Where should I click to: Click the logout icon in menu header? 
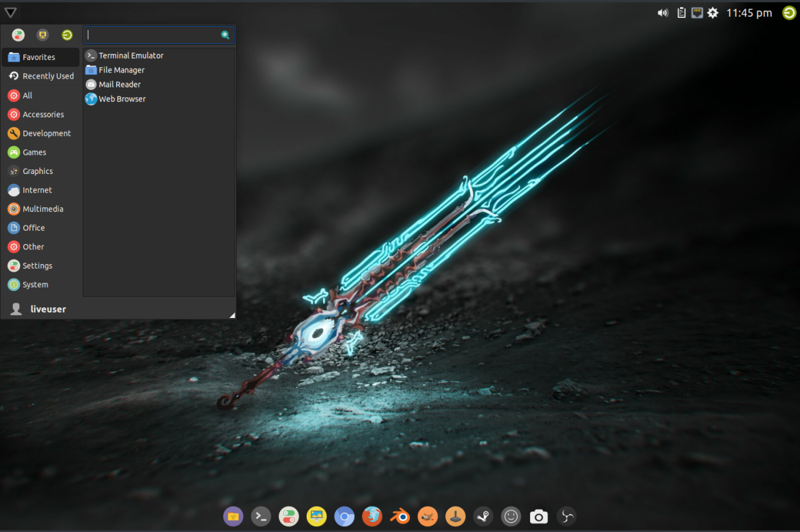coord(67,35)
